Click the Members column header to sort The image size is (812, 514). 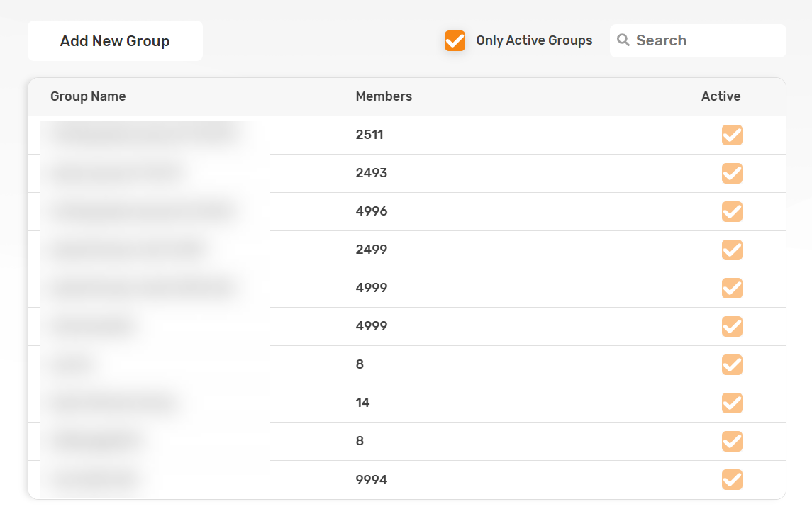(384, 96)
